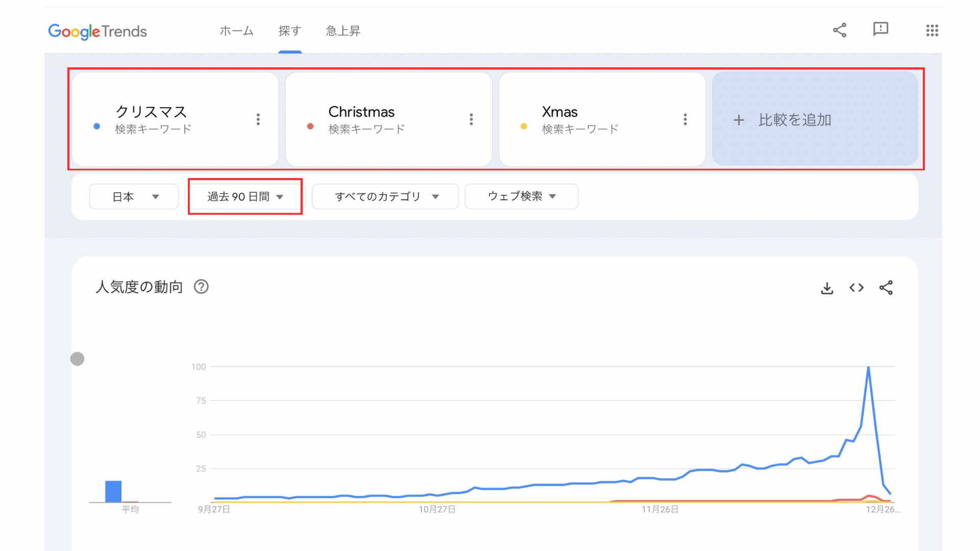The width and height of the screenshot is (980, 551).
Task: Open more options for Christmas keyword
Action: coord(471,119)
